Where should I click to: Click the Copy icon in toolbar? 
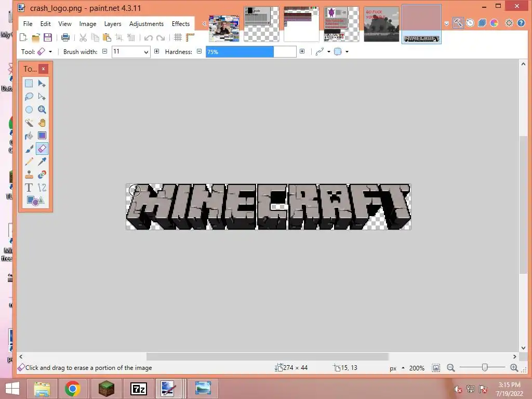point(95,37)
